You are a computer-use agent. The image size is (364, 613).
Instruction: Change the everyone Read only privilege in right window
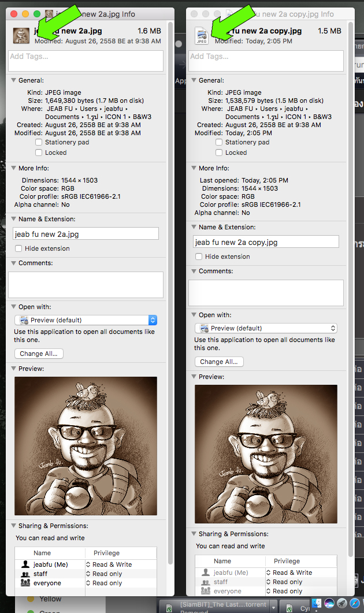(285, 591)
